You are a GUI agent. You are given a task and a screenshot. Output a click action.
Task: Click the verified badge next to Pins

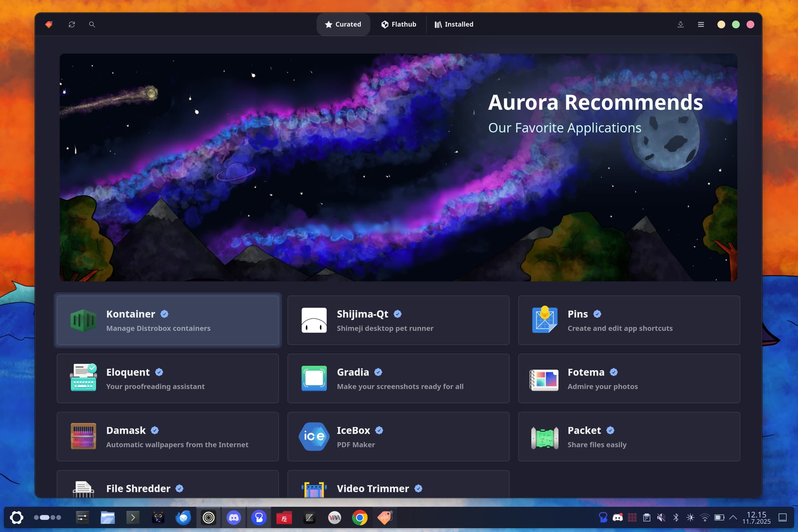point(597,314)
